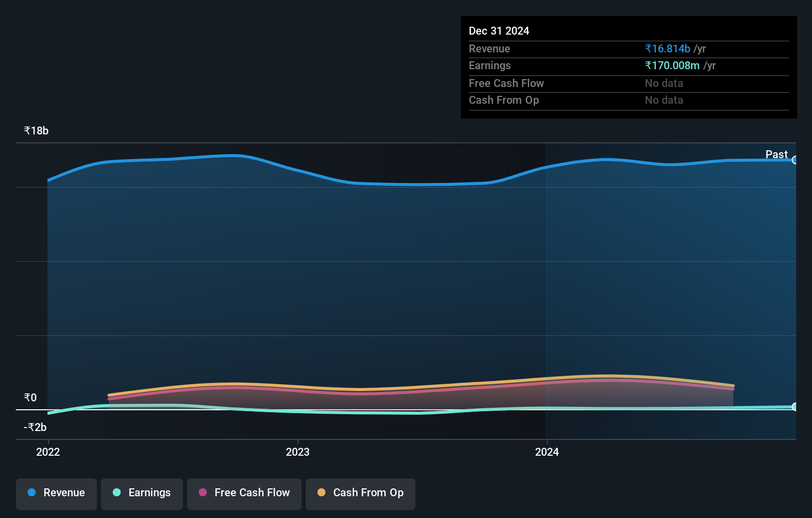Toggle the Free Cash Flow legend series
Viewport: 812px width, 518px height.
[x=244, y=494]
